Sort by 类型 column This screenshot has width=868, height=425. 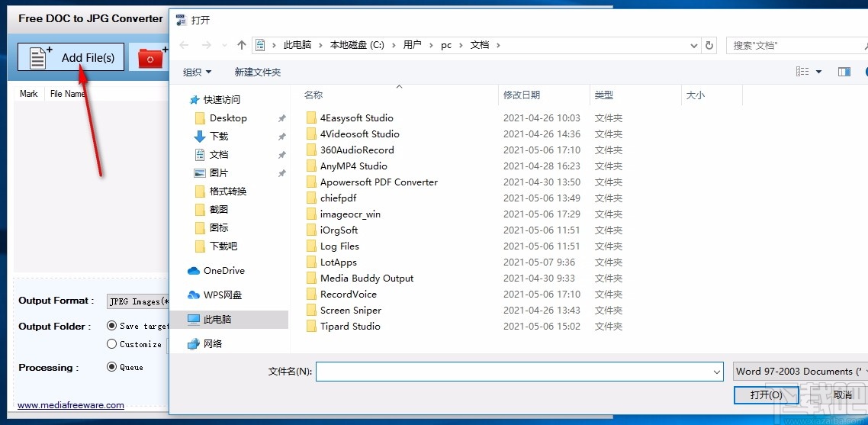(603, 95)
